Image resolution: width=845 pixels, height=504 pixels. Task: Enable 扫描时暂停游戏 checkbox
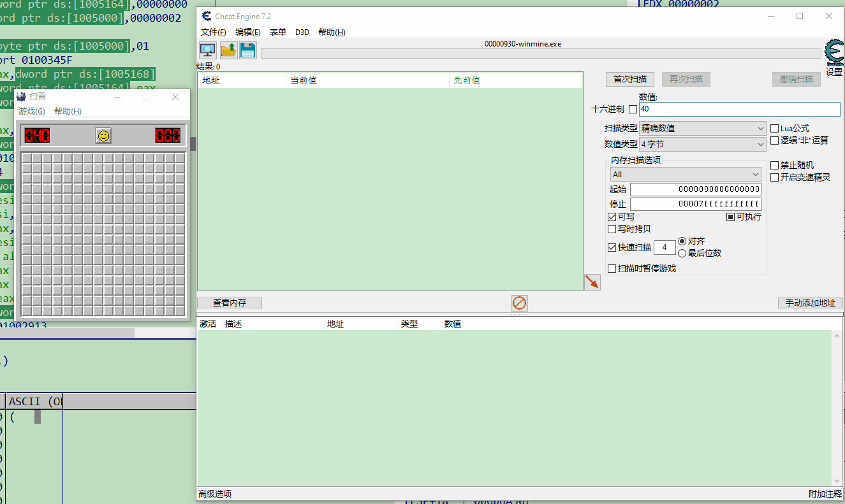(612, 269)
